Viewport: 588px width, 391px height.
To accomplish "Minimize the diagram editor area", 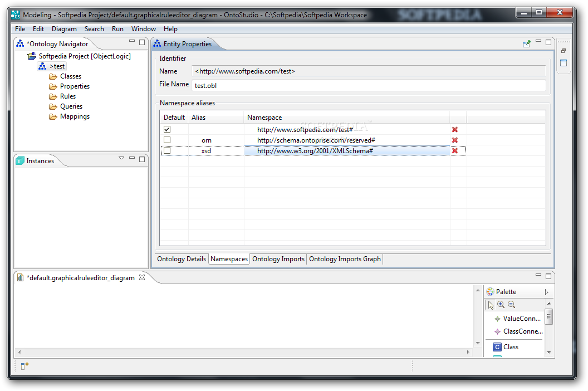I will 538,275.
